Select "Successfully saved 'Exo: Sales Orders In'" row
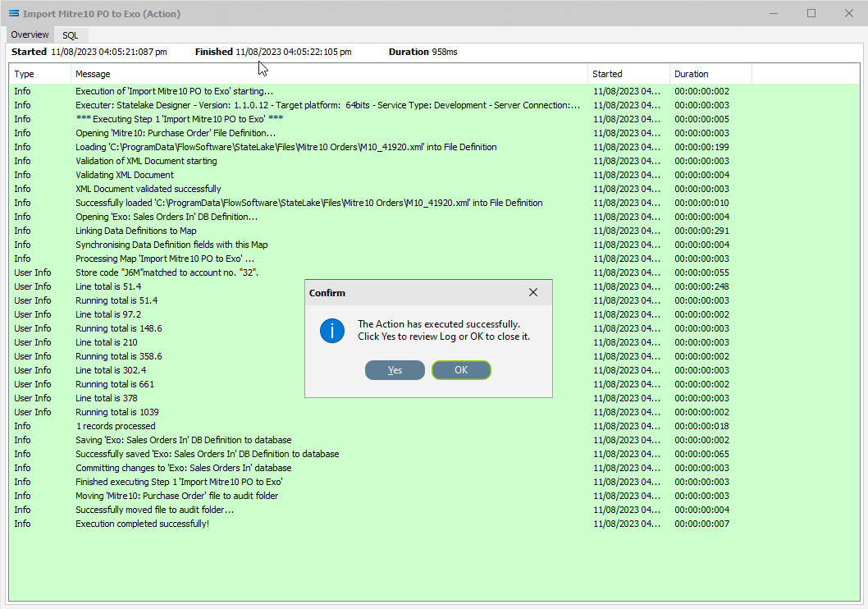The height and width of the screenshot is (609, 868). tap(434, 454)
